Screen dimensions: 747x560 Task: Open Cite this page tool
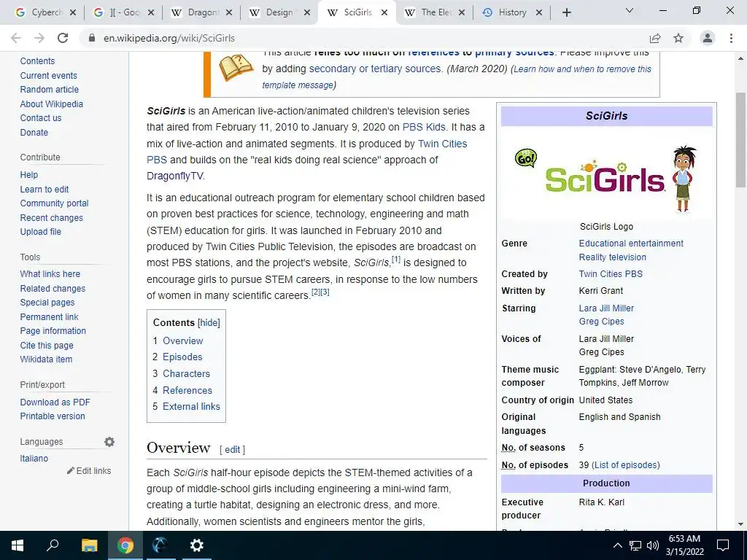click(x=47, y=346)
